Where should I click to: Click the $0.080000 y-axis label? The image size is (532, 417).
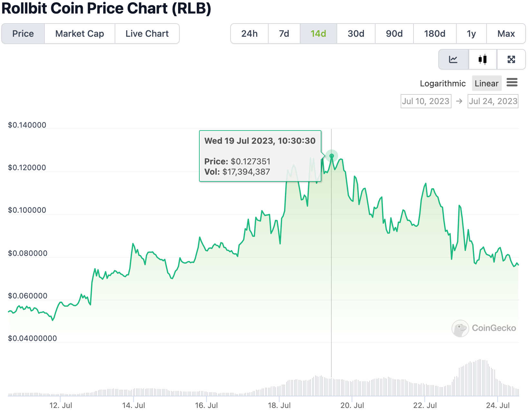(x=28, y=253)
